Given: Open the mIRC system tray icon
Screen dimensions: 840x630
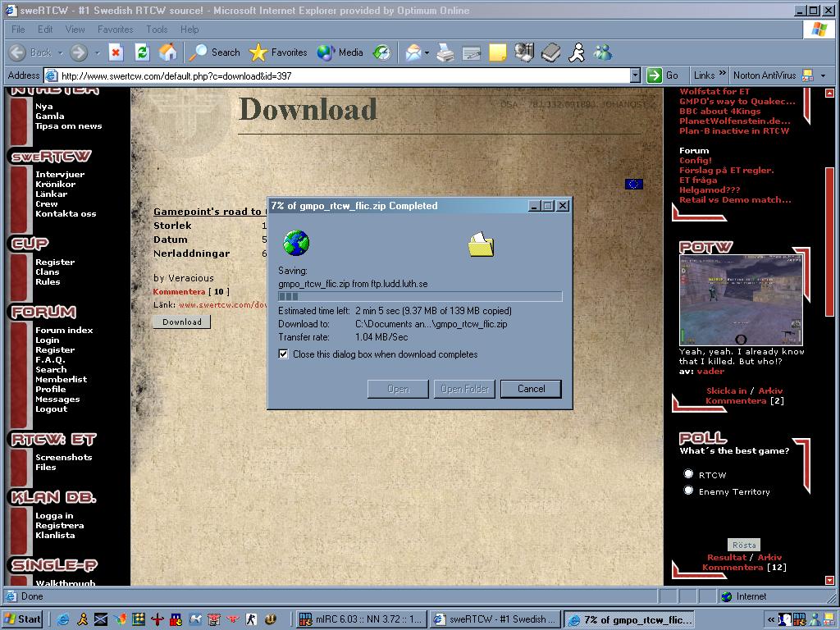Looking at the screenshot, I should coord(800,620).
